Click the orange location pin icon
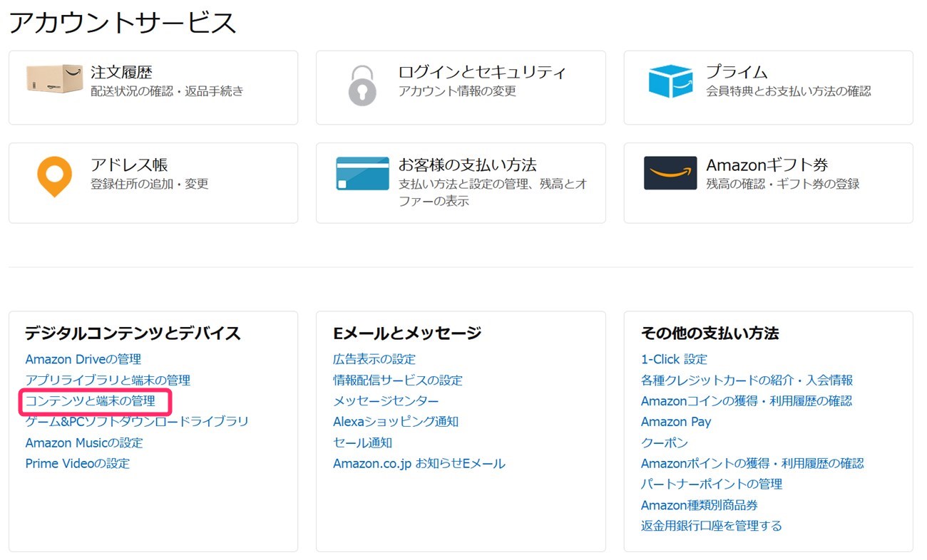Screen dimensions: 927x560 (x=54, y=177)
